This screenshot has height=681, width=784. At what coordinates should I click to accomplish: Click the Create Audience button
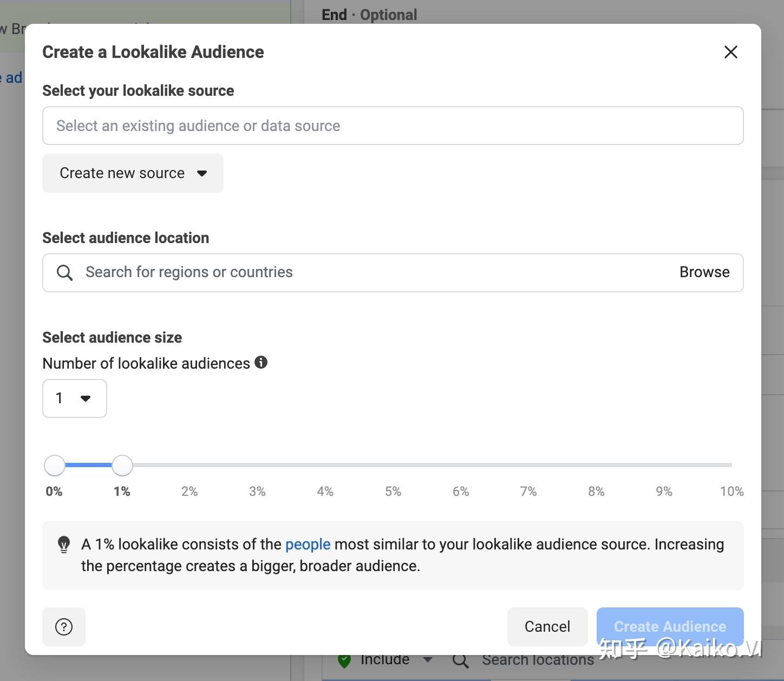point(670,626)
